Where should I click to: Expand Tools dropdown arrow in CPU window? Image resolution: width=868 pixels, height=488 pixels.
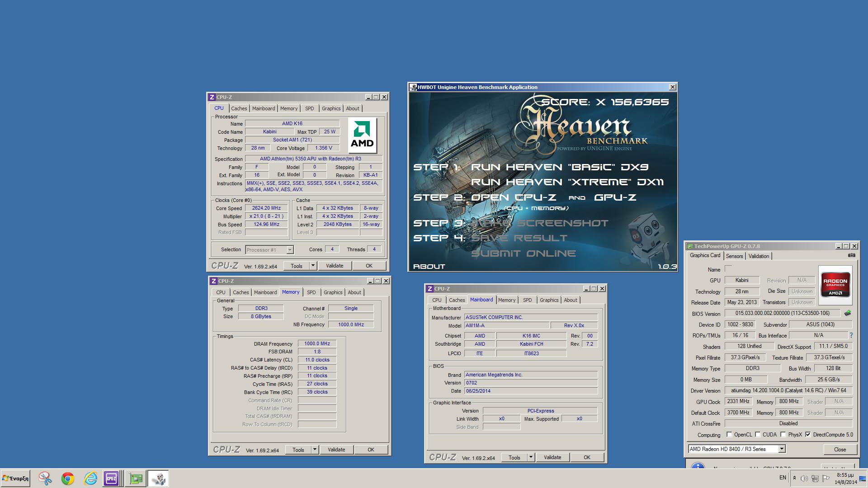click(313, 266)
